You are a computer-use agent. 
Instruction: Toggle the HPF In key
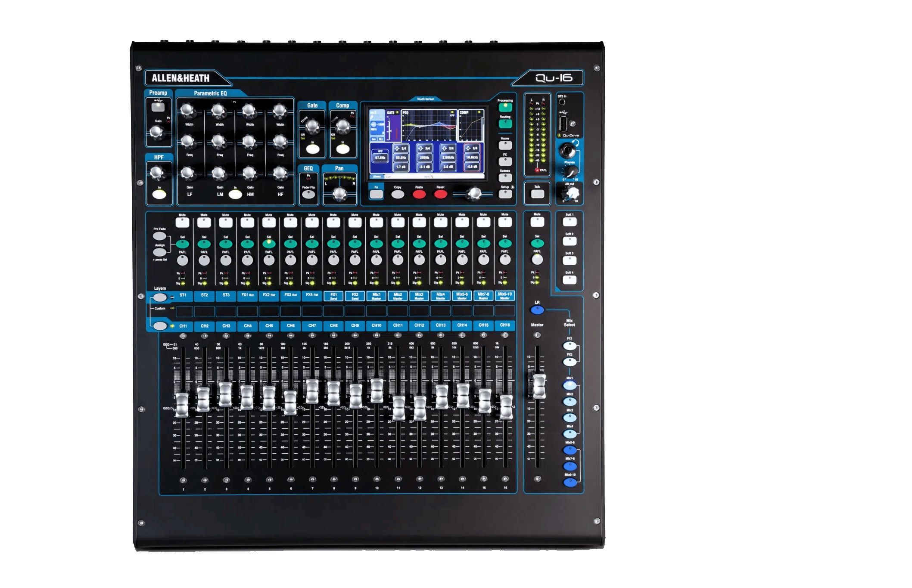159,195
